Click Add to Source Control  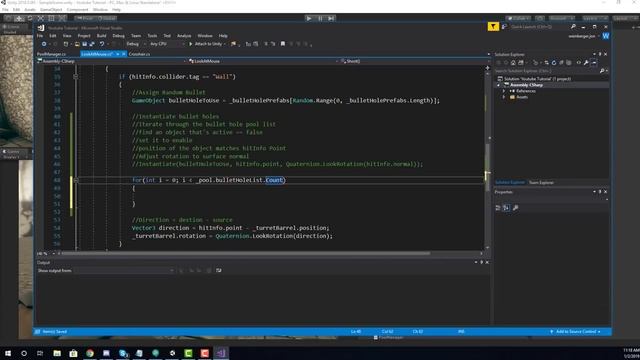[x=576, y=332]
